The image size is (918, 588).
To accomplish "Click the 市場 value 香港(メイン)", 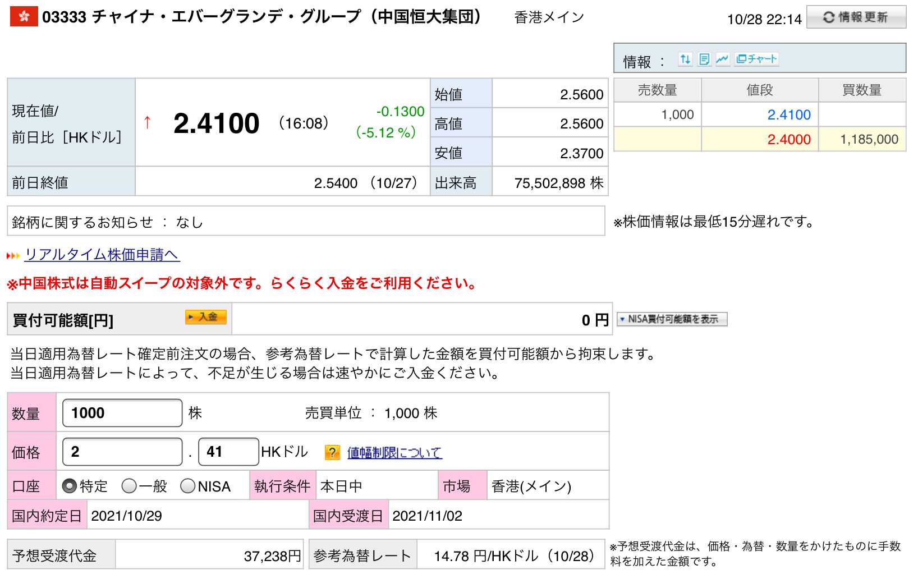I will [x=531, y=486].
